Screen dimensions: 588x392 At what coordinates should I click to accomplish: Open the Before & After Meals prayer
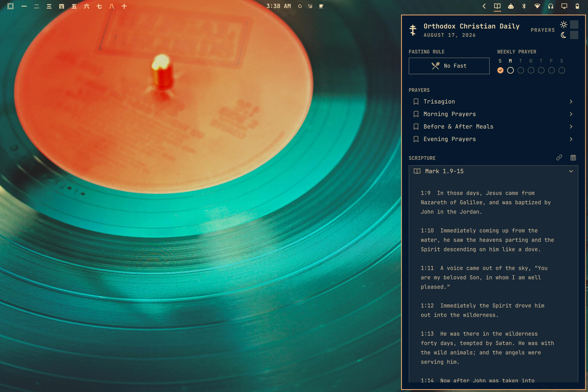coord(493,126)
